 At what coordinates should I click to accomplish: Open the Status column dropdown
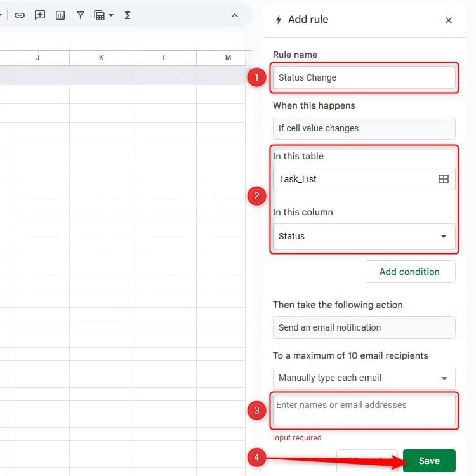364,237
